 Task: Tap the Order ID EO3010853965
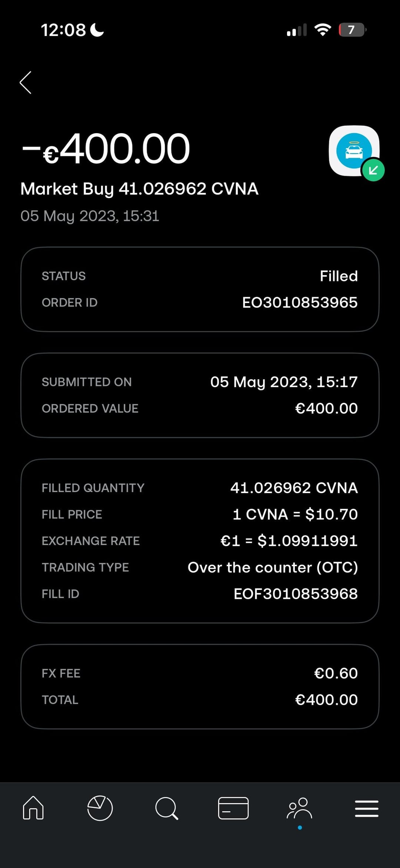coord(300,303)
